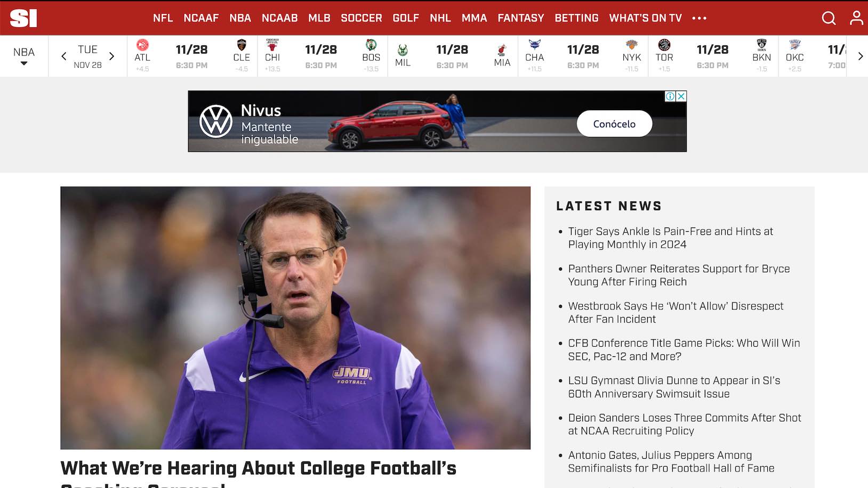868x488 pixels.
Task: Read Westbrook 'Won't Allow' Disrespect story
Action: coord(676,312)
